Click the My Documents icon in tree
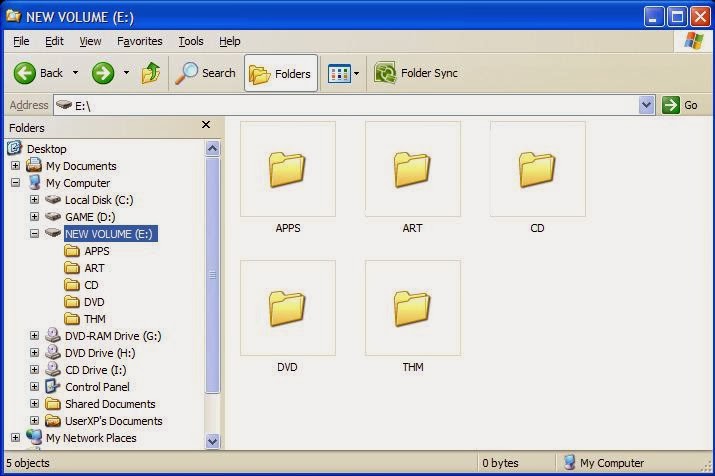Image resolution: width=715 pixels, height=476 pixels. click(x=34, y=165)
